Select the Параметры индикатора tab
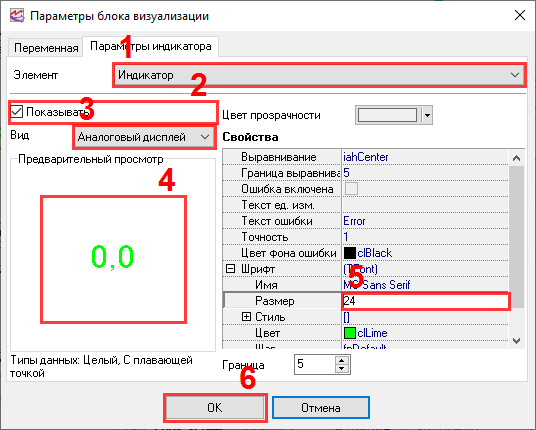 click(x=150, y=46)
